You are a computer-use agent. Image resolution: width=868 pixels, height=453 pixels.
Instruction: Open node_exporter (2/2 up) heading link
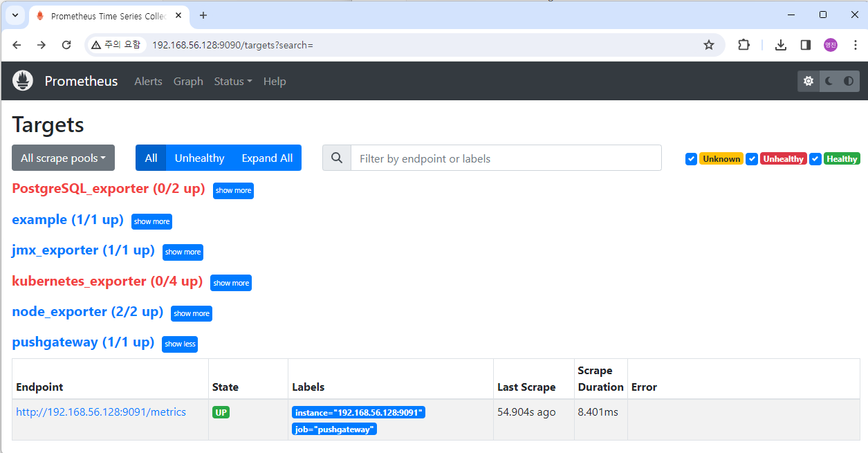coord(87,311)
